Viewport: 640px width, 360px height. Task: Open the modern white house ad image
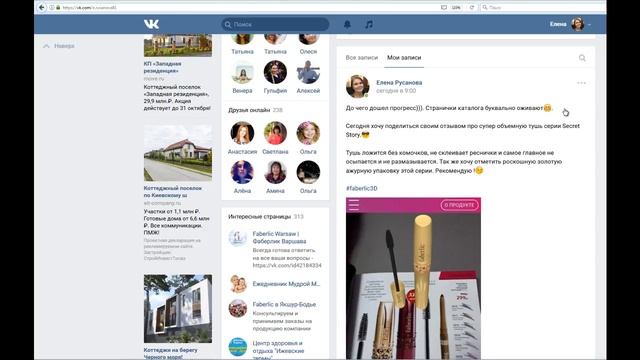click(x=178, y=309)
